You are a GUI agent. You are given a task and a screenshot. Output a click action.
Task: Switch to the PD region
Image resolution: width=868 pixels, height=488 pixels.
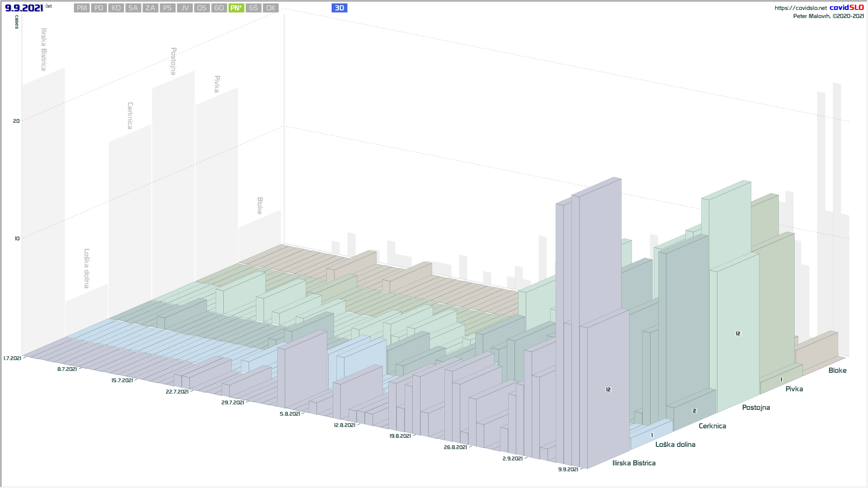tap(99, 8)
